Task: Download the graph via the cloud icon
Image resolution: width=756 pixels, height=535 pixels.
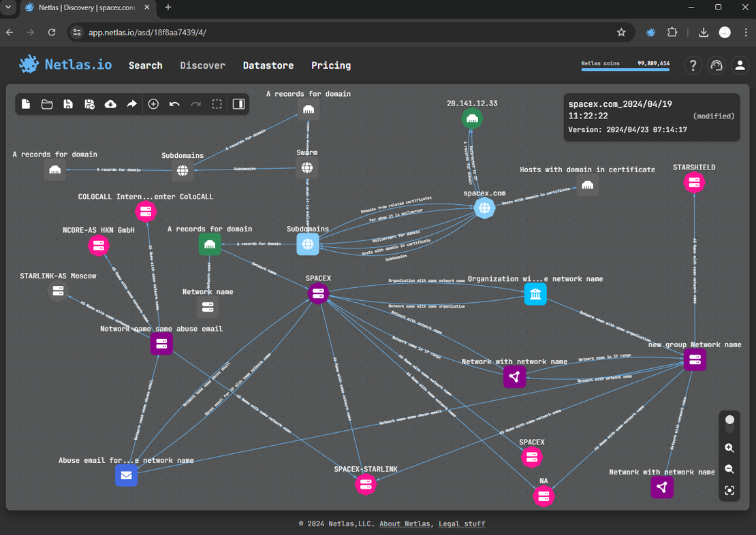Action: pyautogui.click(x=110, y=104)
